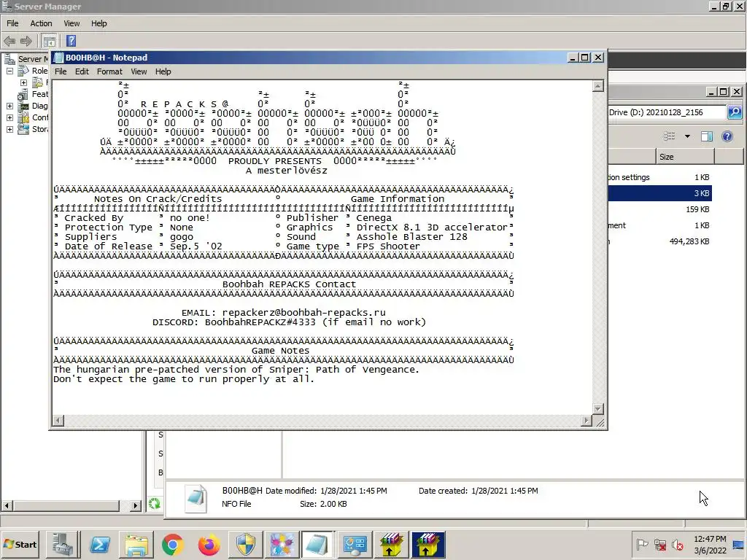Click Notepad horizontal scrollbar left arrow
This screenshot has width=747, height=560.
58,421
